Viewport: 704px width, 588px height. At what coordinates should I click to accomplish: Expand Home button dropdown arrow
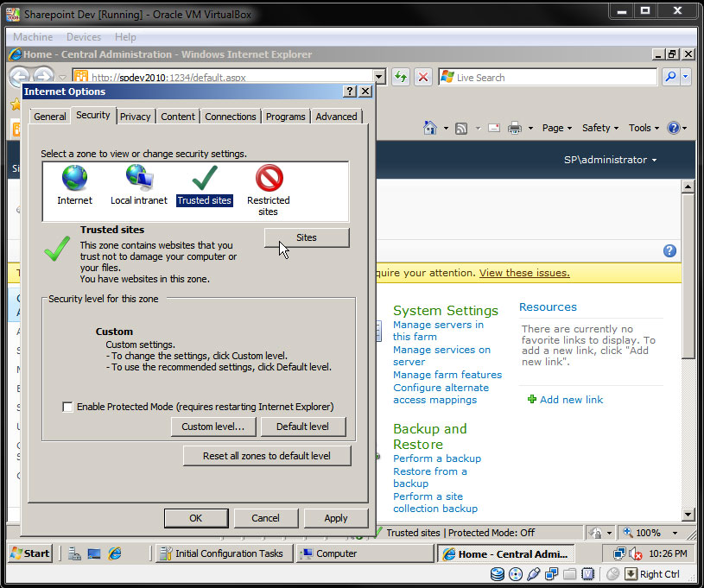point(446,129)
